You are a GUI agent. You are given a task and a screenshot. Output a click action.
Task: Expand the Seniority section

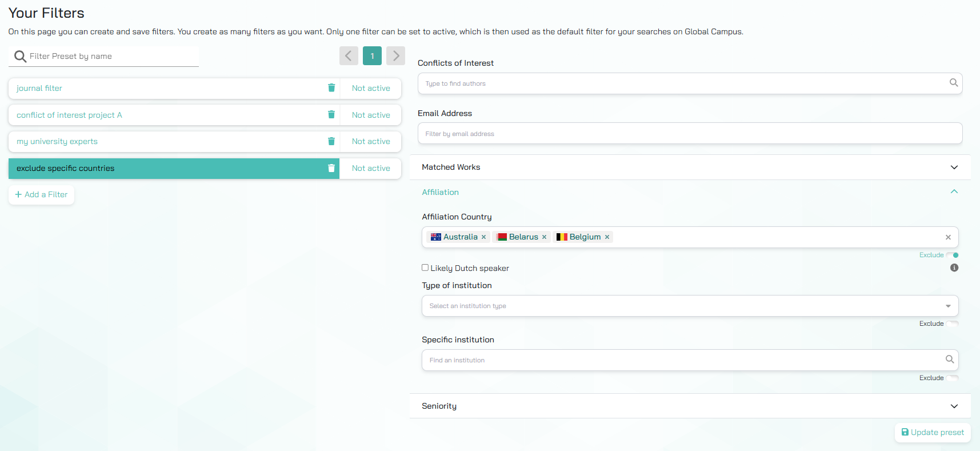click(954, 406)
